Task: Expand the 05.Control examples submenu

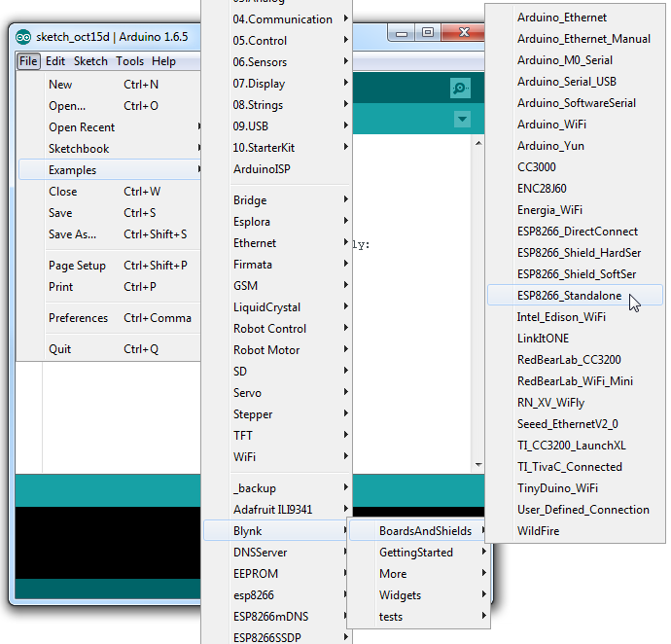Action: coord(277,41)
